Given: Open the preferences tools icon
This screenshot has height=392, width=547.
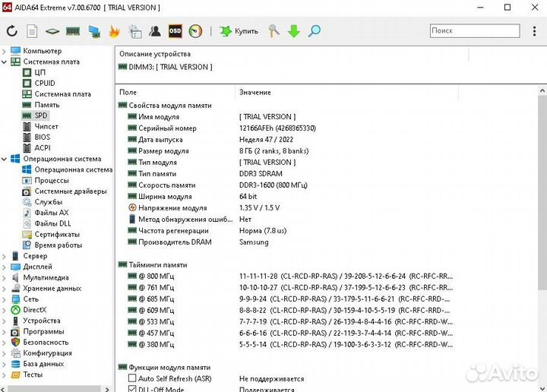Looking at the screenshot, I should pyautogui.click(x=273, y=31).
